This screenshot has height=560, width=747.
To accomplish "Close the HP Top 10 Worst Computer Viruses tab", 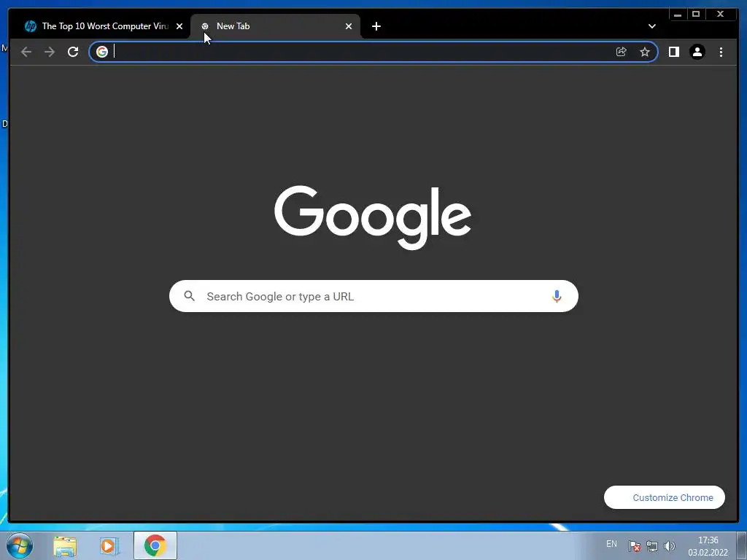I will 179,26.
